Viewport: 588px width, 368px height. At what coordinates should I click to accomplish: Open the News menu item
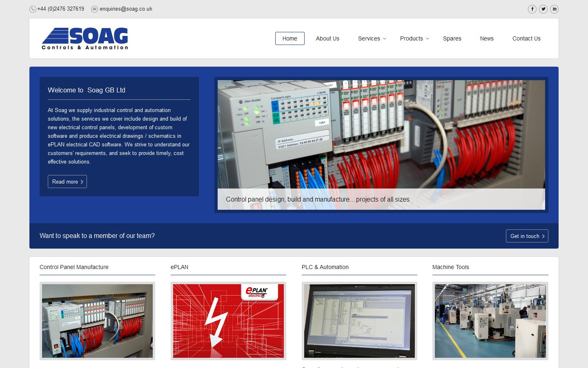click(x=487, y=38)
